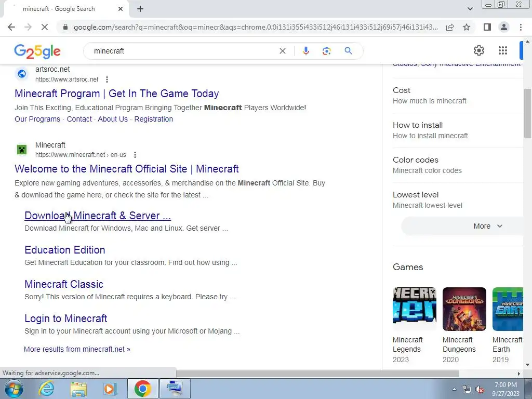The height and width of the screenshot is (399, 532).
Task: Open the Google apps grid
Action: pos(503,50)
